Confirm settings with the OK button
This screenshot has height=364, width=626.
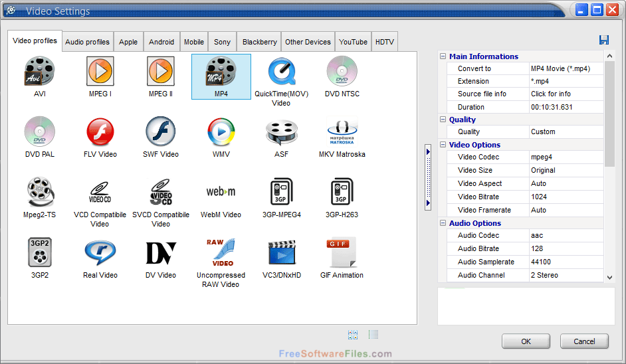[x=526, y=341]
